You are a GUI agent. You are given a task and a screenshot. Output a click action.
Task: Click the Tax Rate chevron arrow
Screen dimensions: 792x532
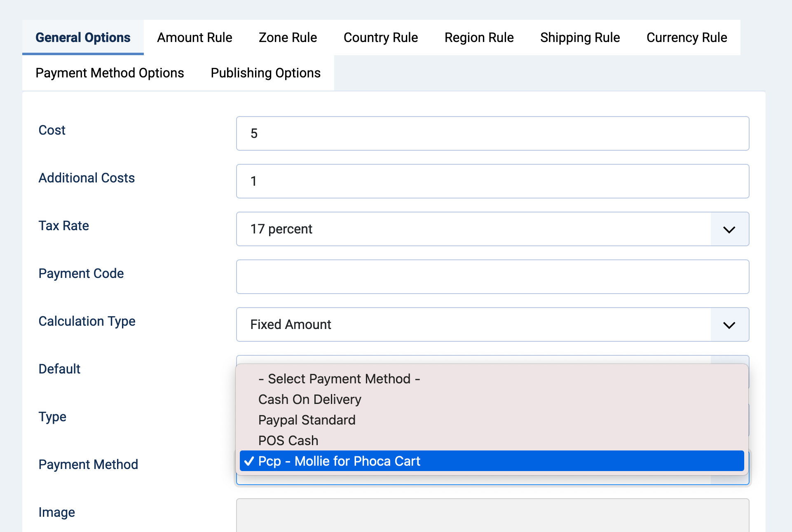click(x=729, y=229)
